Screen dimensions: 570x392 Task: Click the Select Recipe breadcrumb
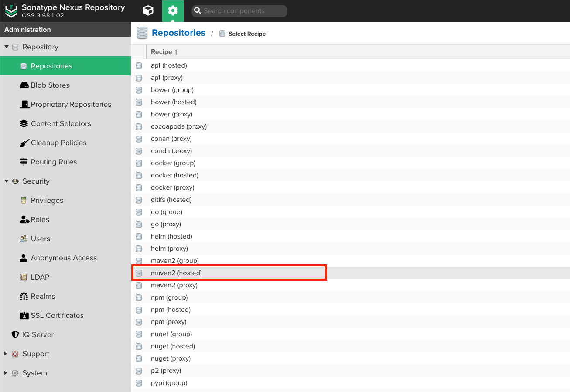[247, 34]
